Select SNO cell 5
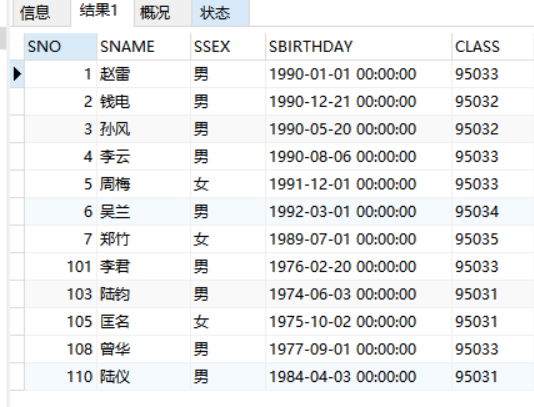This screenshot has height=407, width=534. coord(61,184)
